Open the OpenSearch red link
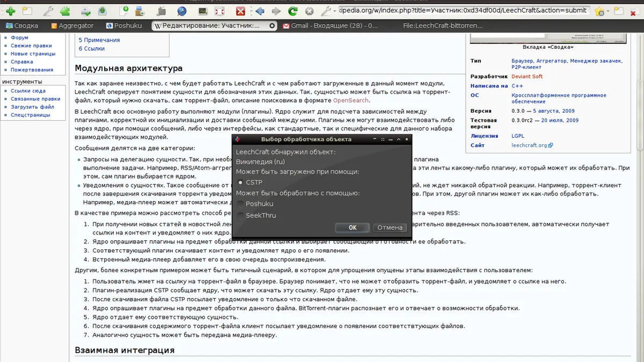Image resolution: width=644 pixels, height=362 pixels. (x=351, y=100)
